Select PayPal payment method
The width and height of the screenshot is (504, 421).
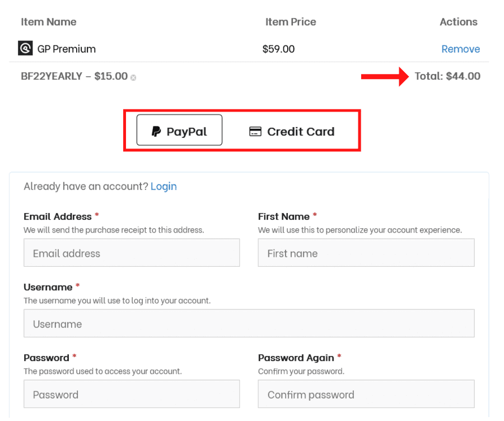coord(179,130)
